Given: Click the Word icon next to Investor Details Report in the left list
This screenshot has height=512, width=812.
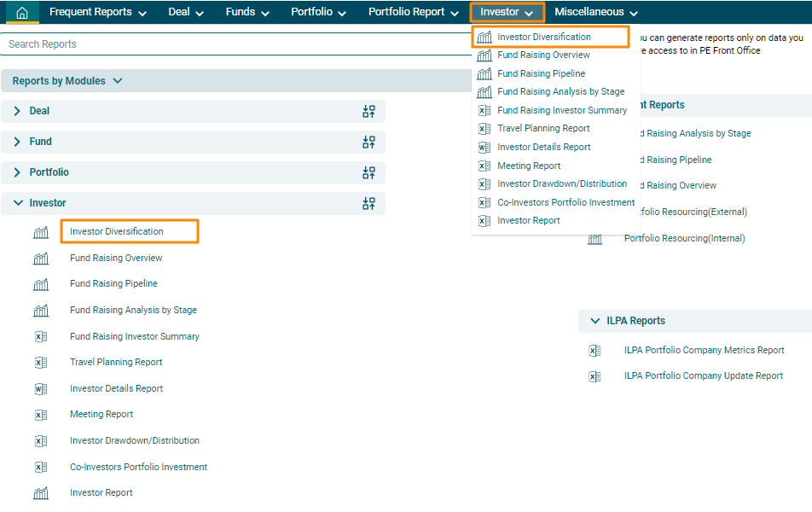Looking at the screenshot, I should point(41,389).
